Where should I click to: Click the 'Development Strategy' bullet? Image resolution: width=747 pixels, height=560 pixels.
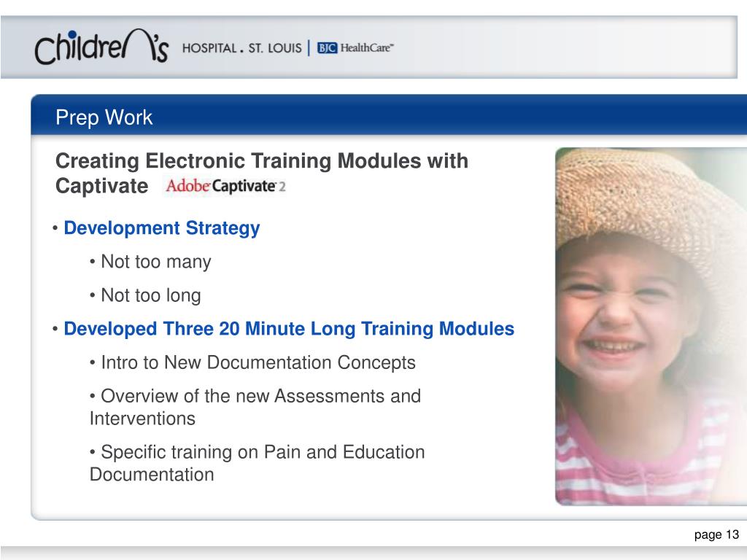pyautogui.click(x=161, y=228)
